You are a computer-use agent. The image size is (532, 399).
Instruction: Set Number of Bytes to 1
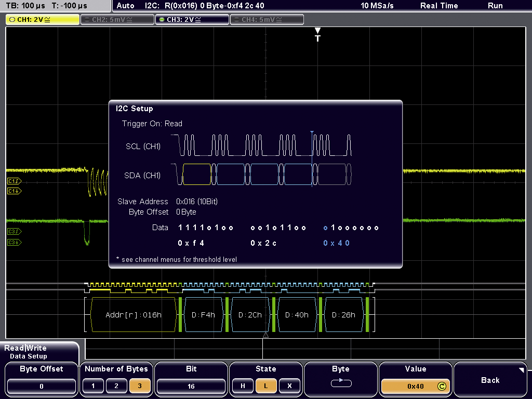click(x=93, y=385)
